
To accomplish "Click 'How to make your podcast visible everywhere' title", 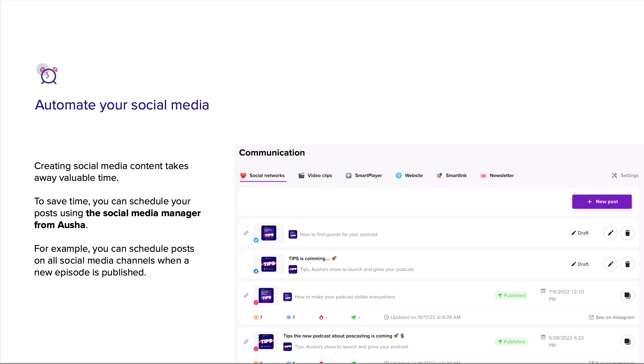I will pyautogui.click(x=345, y=297).
